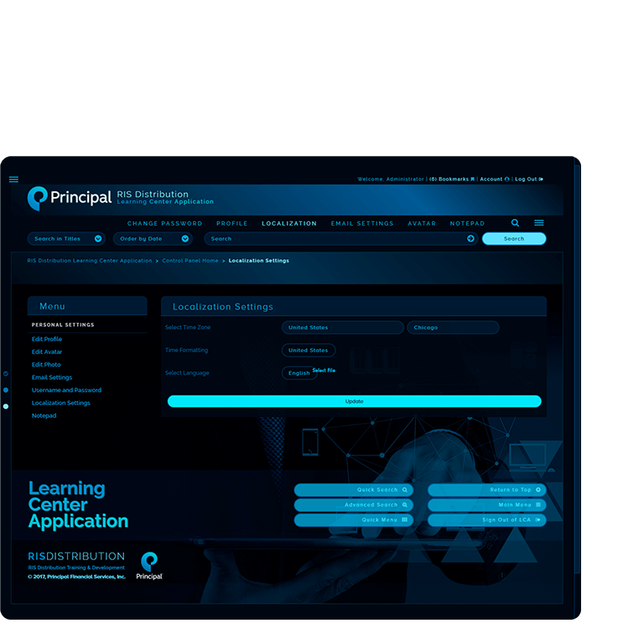
Task: Click the light blue Search button
Action: click(x=514, y=239)
